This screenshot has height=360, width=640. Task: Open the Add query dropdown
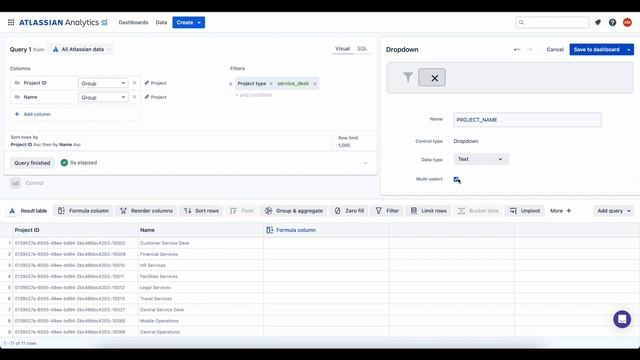pos(613,211)
